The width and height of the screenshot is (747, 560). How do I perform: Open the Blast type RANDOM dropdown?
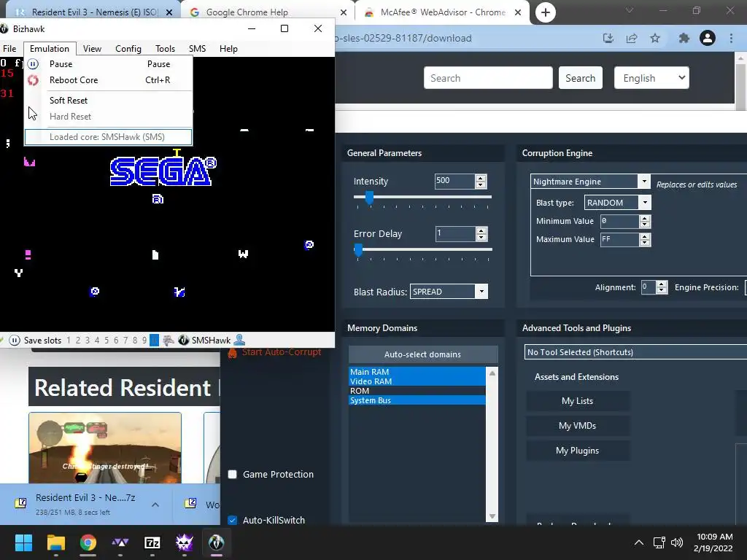tap(645, 203)
